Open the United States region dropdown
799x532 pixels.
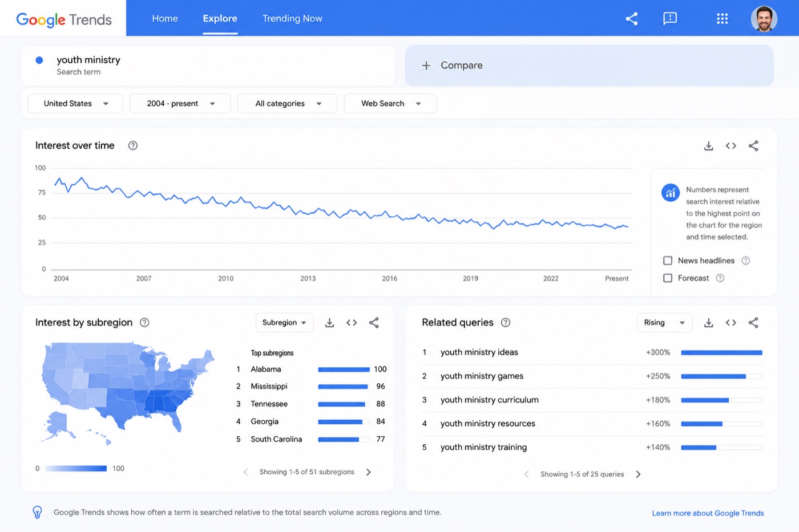click(x=75, y=104)
